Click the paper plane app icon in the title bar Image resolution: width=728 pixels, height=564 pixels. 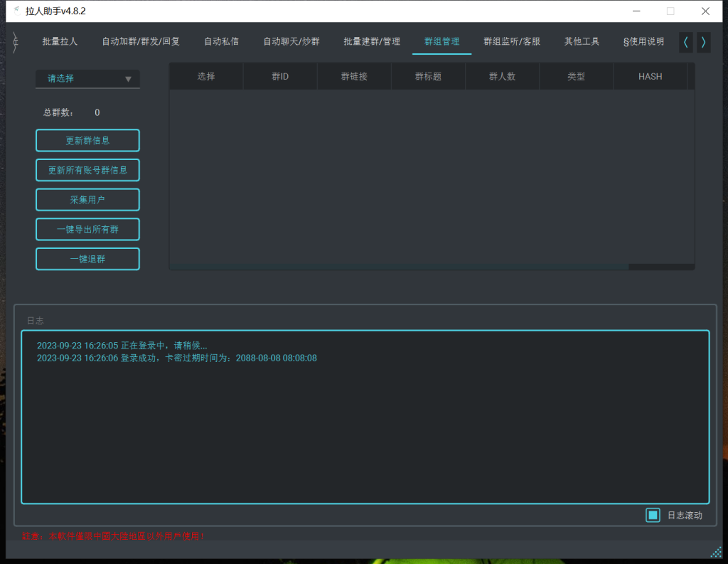[16, 11]
